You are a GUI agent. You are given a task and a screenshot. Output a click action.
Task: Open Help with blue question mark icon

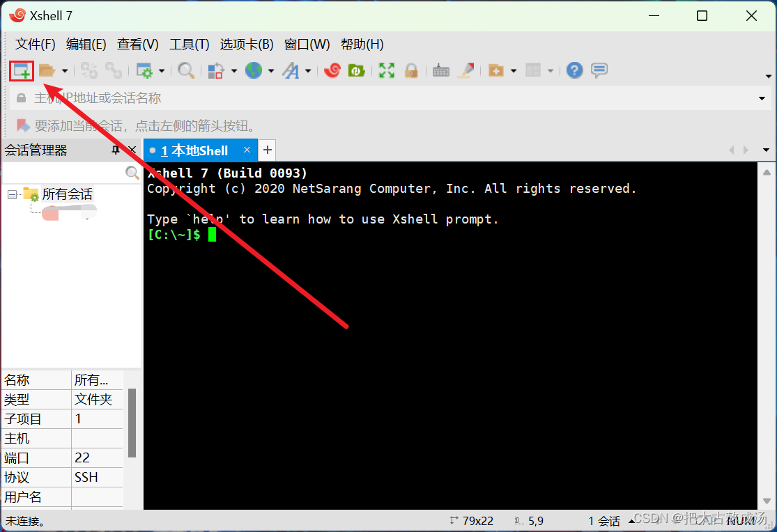coord(574,70)
